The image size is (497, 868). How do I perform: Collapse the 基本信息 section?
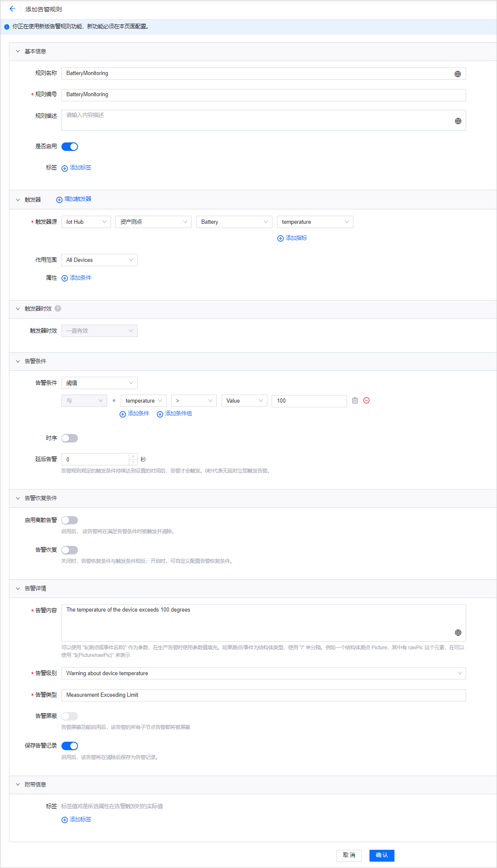(18, 51)
